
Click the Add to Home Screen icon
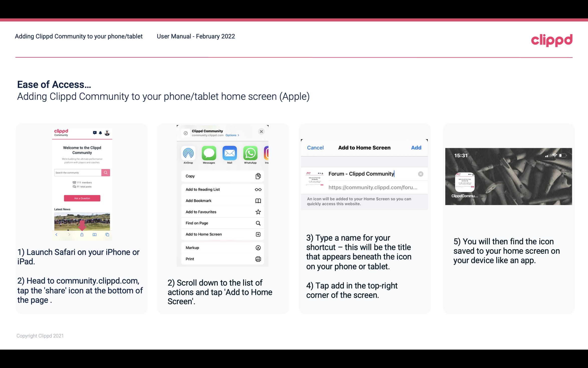coord(258,234)
